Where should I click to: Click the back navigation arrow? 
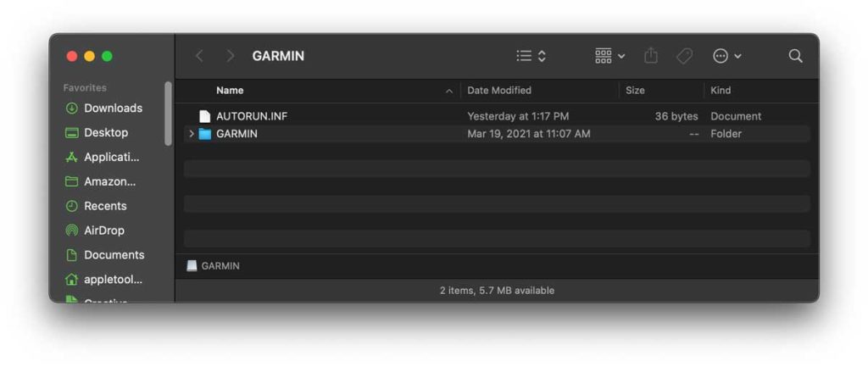point(199,56)
